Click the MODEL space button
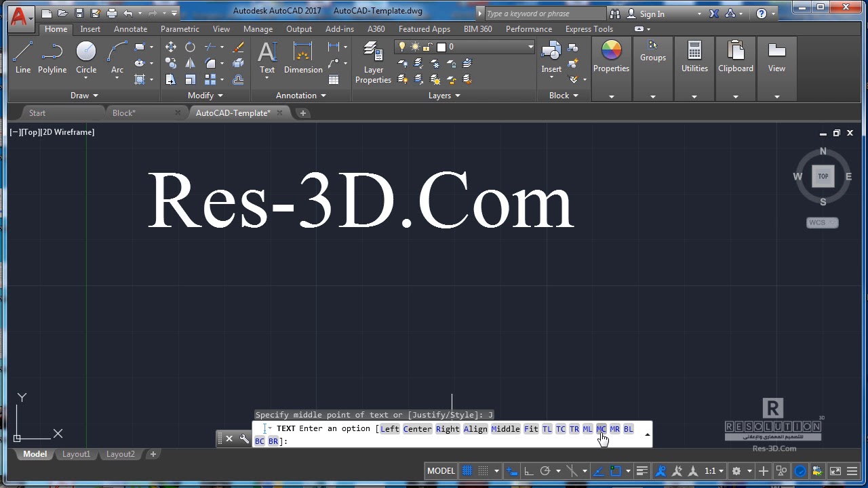Viewport: 868px width, 488px height. 441,471
